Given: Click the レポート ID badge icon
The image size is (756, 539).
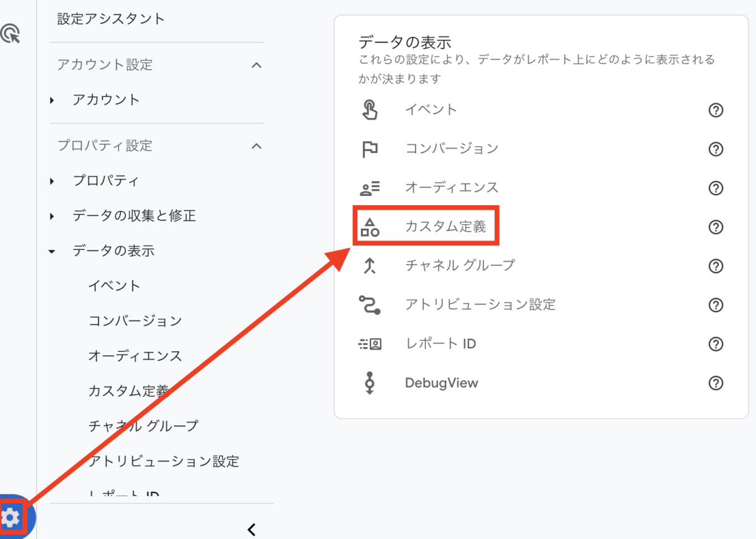Looking at the screenshot, I should click(370, 344).
